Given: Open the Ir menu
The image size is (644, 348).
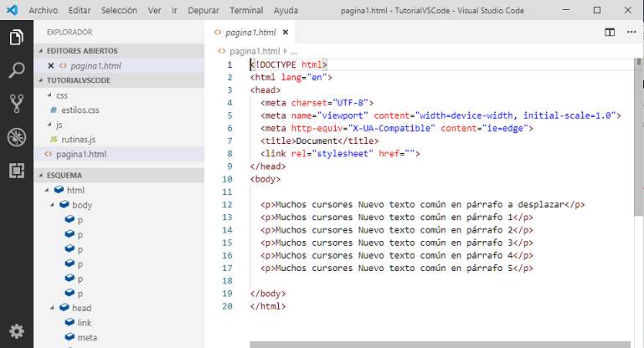Looking at the screenshot, I should (x=174, y=10).
